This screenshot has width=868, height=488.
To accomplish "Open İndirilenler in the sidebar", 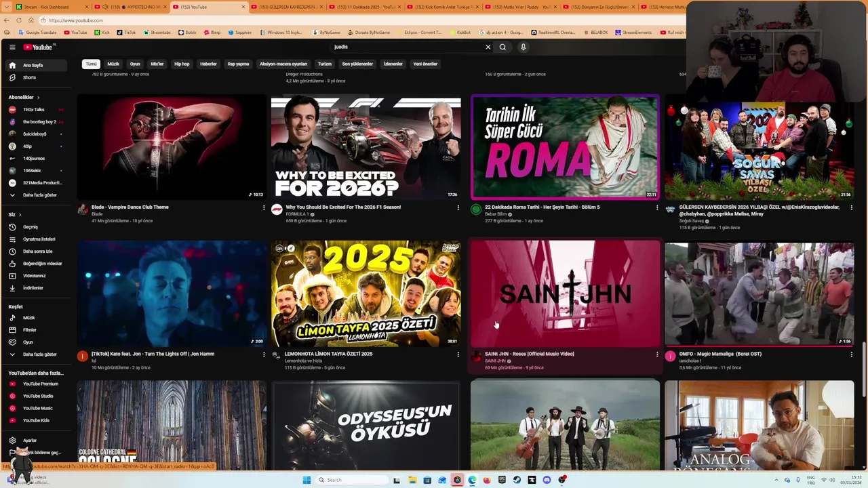I will tap(36, 288).
